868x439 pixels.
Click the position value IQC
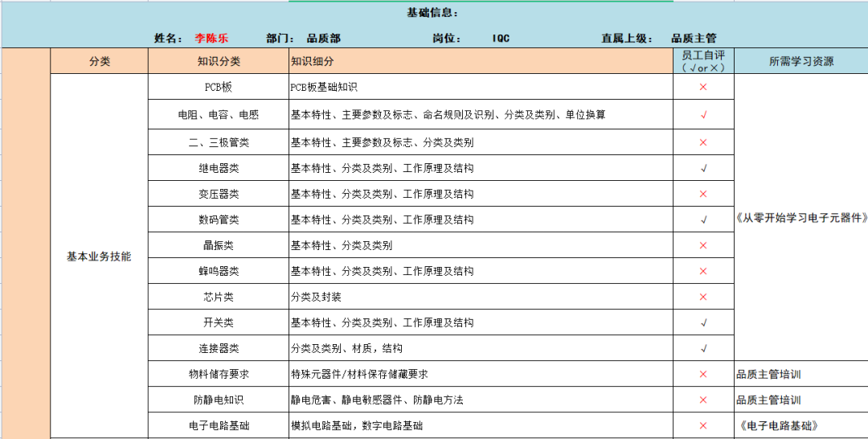point(501,39)
